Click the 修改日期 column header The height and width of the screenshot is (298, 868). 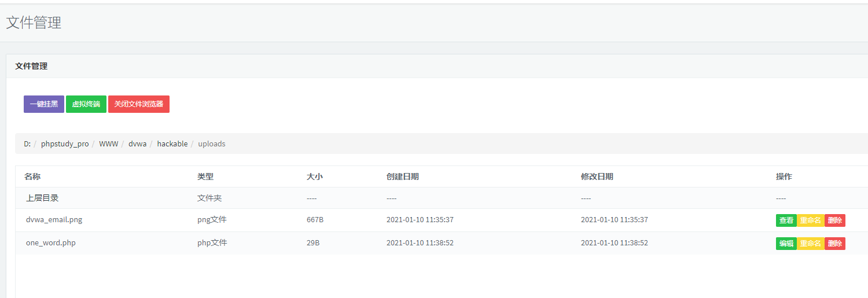[x=597, y=176]
